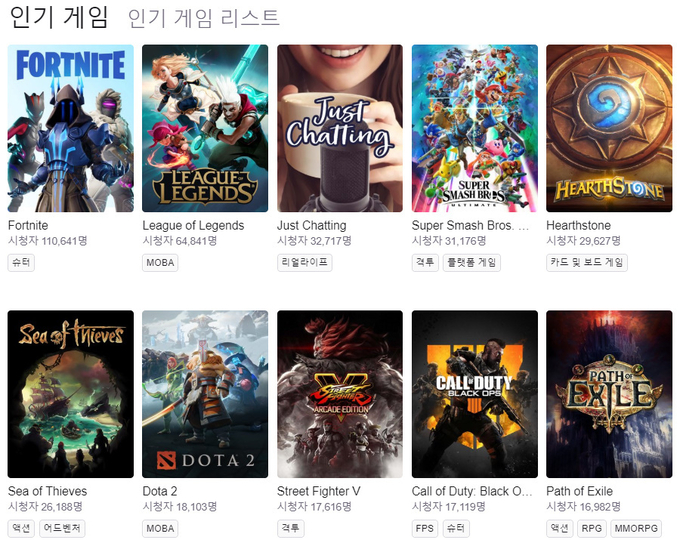
Task: Click the 시청자 31,176명 viewer count
Action: tap(449, 241)
